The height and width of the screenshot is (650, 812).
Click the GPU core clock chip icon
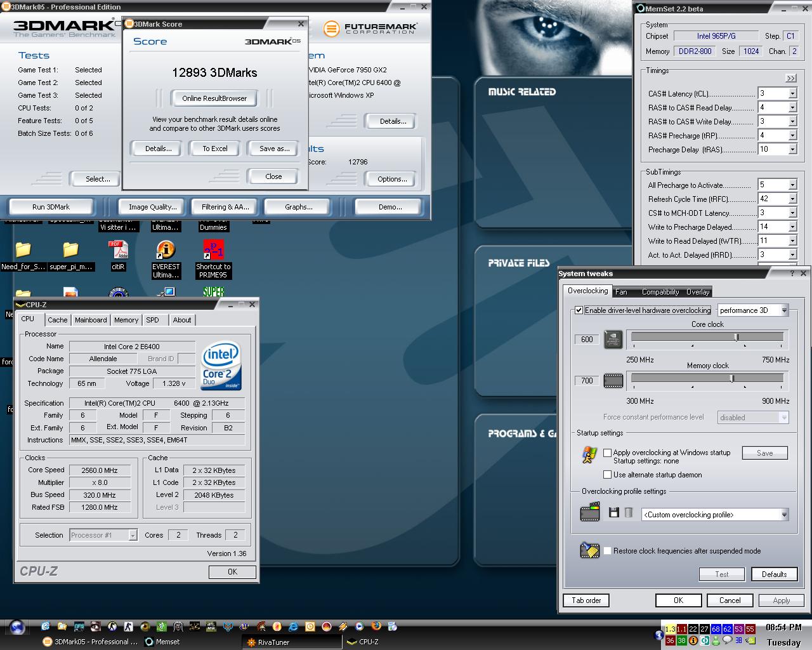click(x=613, y=340)
